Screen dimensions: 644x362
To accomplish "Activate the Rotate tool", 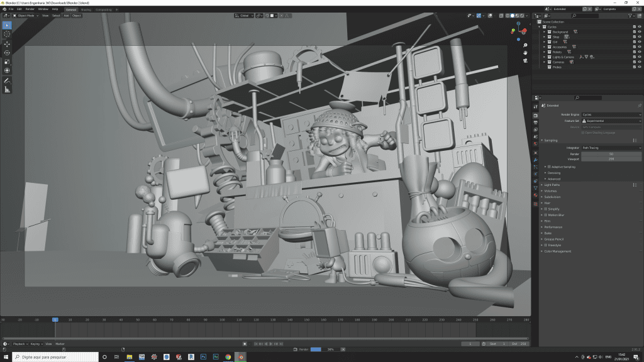I will coord(7,53).
